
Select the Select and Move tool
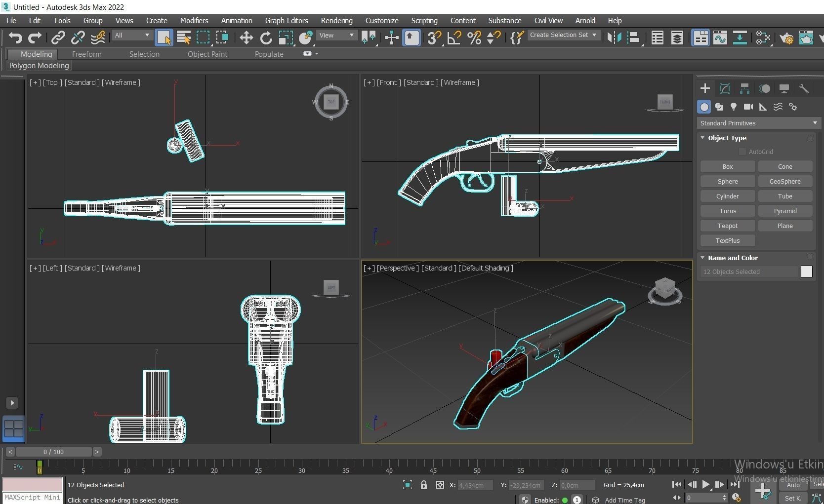(246, 38)
